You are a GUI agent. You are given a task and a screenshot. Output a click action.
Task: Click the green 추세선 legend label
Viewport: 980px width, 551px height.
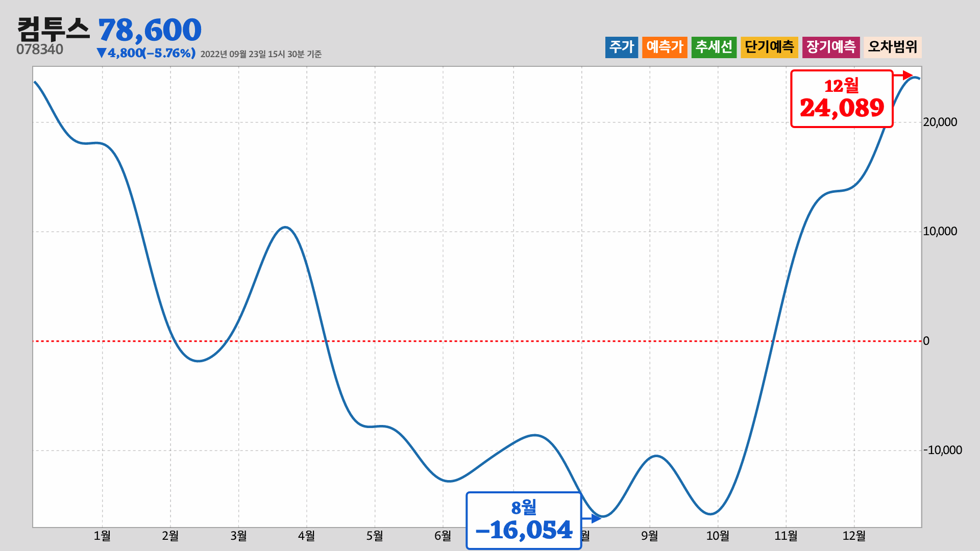(714, 47)
